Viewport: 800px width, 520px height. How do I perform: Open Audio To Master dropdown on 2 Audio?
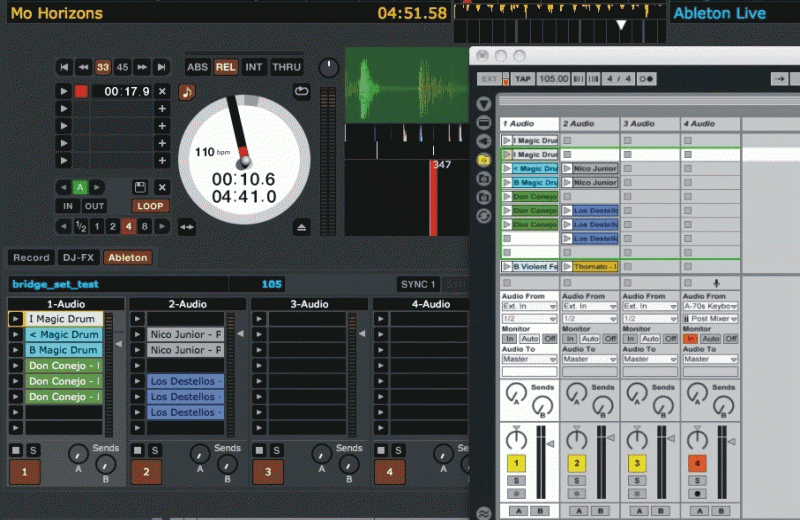pyautogui.click(x=589, y=359)
